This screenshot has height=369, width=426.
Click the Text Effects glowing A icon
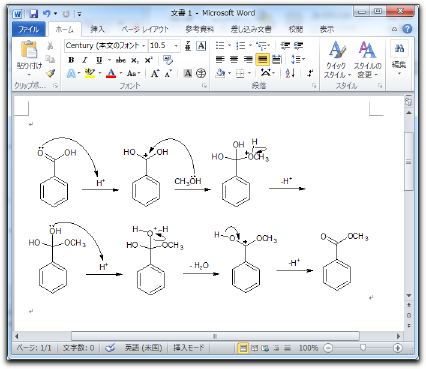click(x=71, y=73)
